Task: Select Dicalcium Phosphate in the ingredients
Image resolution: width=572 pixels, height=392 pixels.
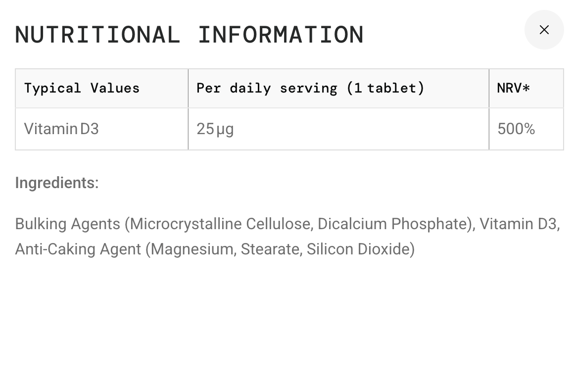Action: click(x=393, y=224)
